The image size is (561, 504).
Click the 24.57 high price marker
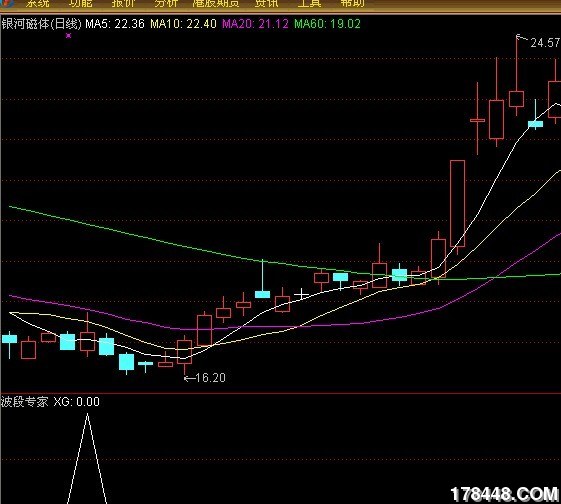coord(545,43)
